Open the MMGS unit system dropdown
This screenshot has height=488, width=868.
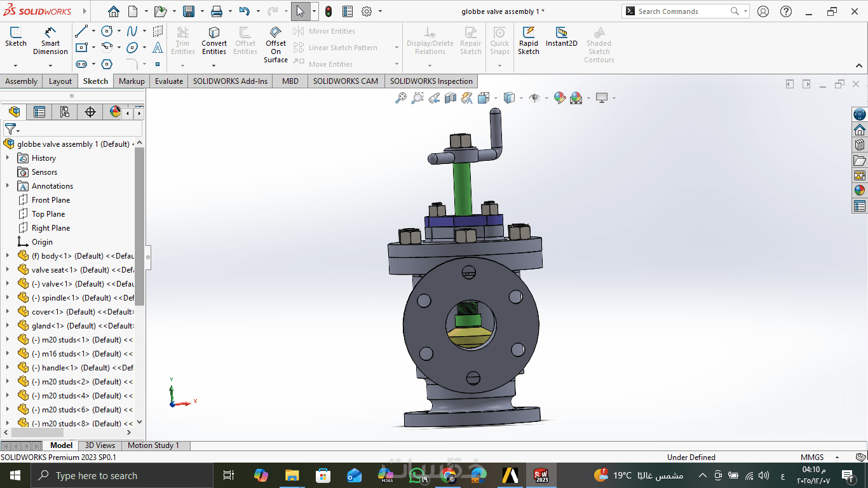tap(838, 457)
